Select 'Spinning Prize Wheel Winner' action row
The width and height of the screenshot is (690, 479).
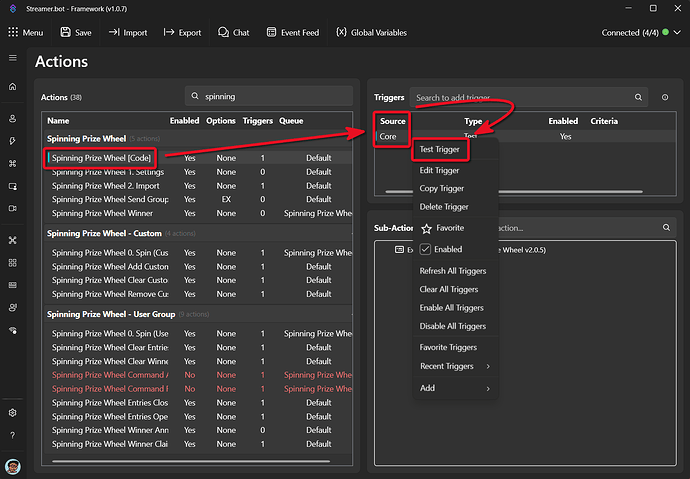pyautogui.click(x=198, y=213)
